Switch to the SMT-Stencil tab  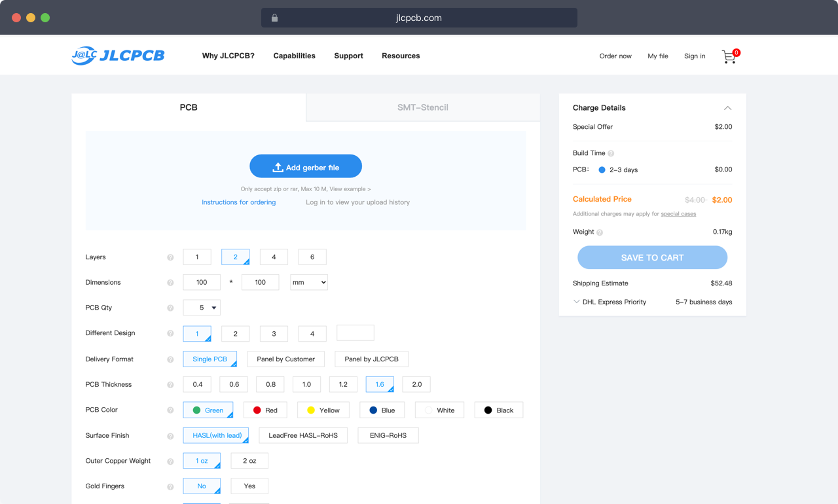coord(423,107)
